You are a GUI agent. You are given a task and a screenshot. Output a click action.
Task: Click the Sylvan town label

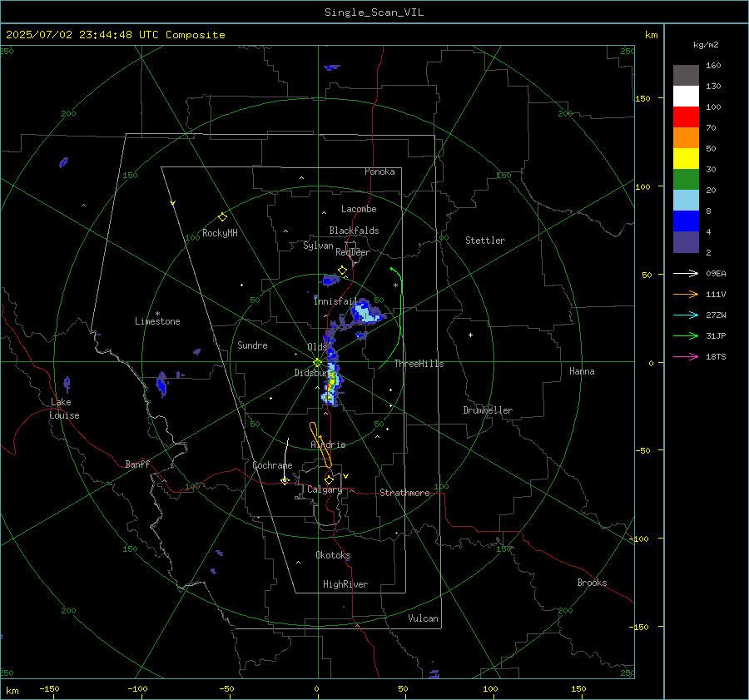coord(318,246)
